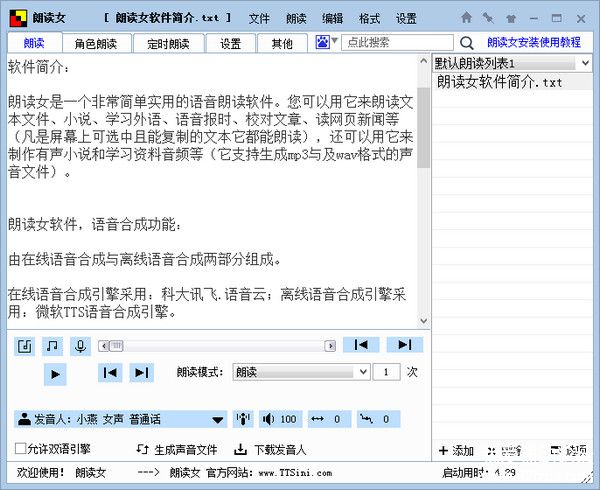The image size is (600, 490).
Task: Open the Baidu paw search engine dropdown
Action: pos(327,42)
